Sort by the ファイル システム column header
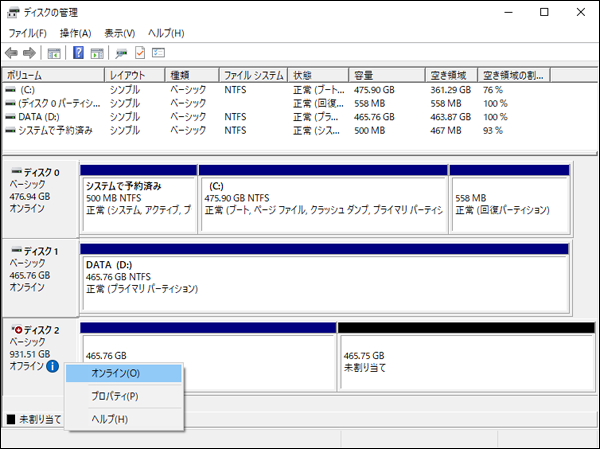The image size is (600, 449). point(254,75)
